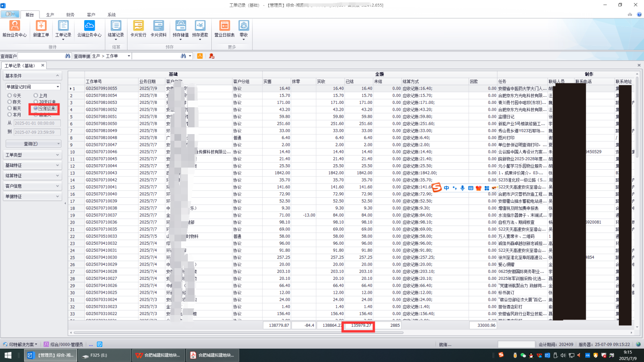Open 印特解决方案 dropdown in status bar
Image resolution: width=644 pixels, height=362 pixels.
click(20, 344)
